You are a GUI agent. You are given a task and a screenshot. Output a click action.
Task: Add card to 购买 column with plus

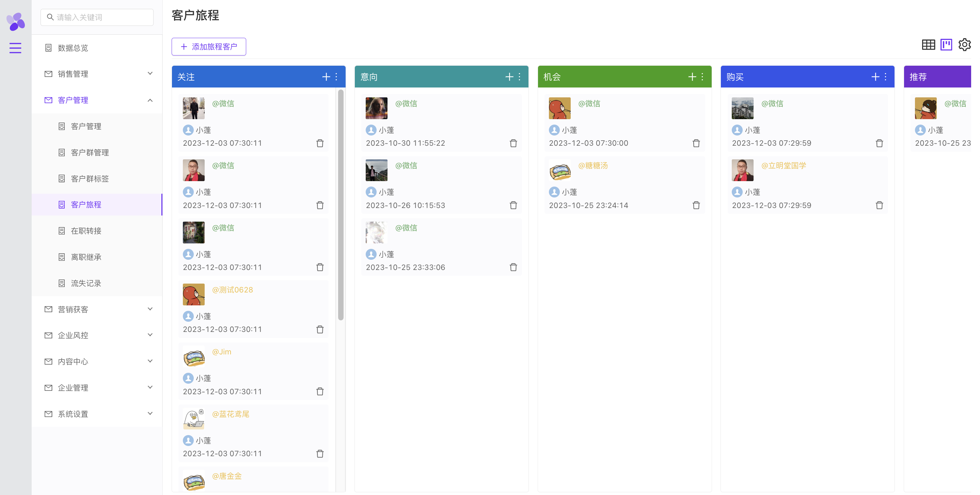tap(875, 77)
